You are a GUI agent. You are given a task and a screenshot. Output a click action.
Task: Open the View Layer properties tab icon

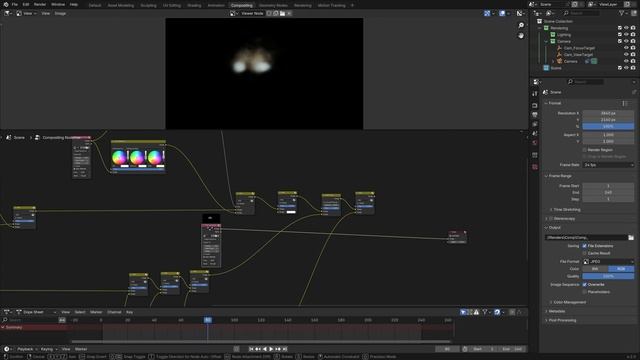click(x=535, y=124)
